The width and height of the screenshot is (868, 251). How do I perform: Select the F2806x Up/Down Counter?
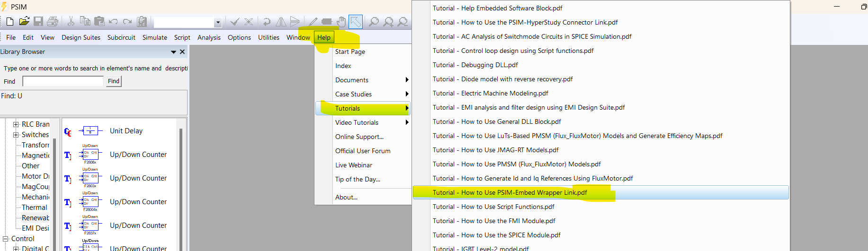point(138,155)
